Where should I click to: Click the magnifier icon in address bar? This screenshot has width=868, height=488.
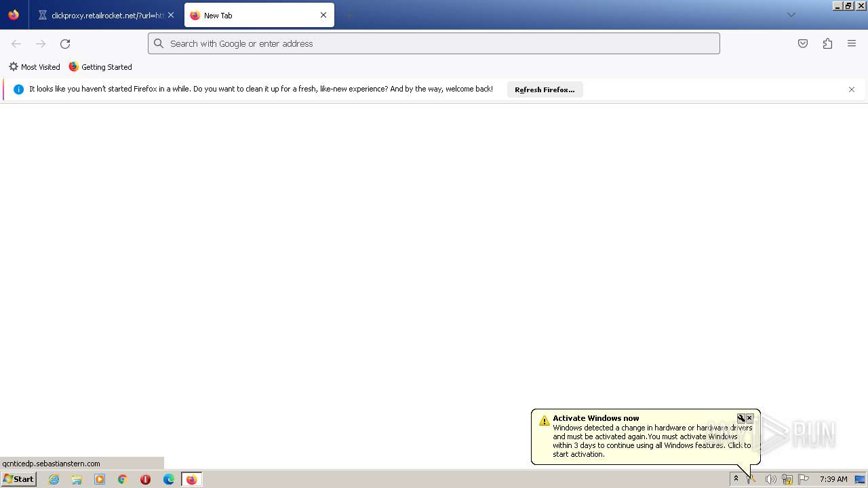click(x=159, y=43)
